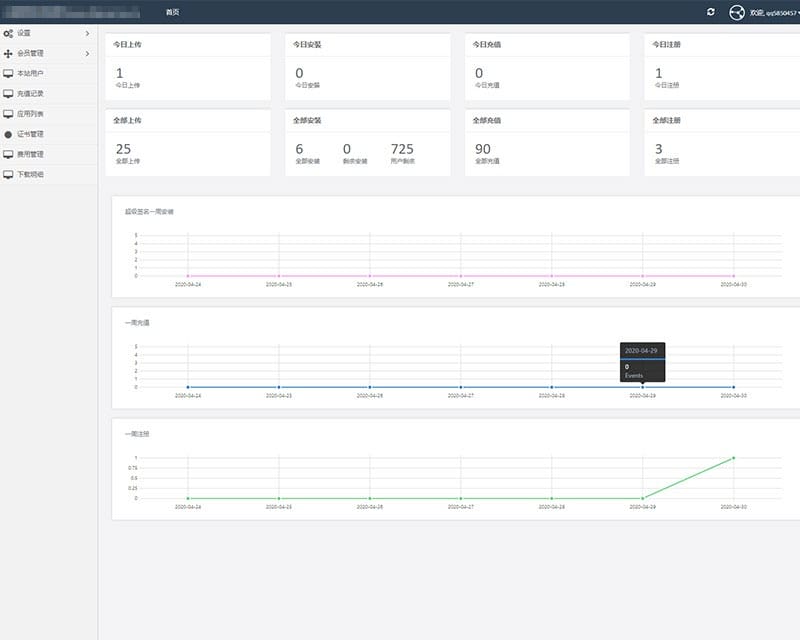Click the green registration line endpoint
The width and height of the screenshot is (800, 640).
[x=733, y=459]
